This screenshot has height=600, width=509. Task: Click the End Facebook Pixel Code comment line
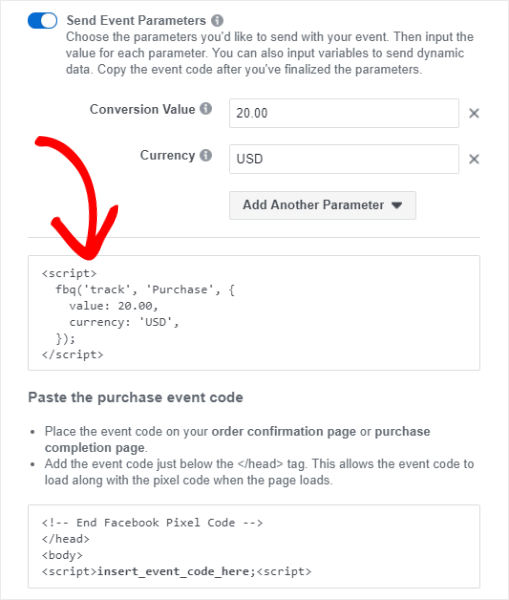point(152,523)
